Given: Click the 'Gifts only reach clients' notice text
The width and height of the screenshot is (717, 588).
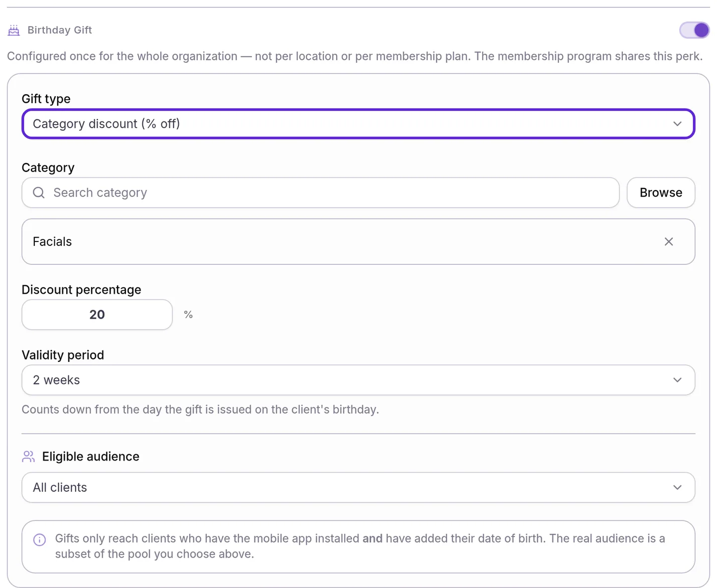Looking at the screenshot, I should [360, 546].
